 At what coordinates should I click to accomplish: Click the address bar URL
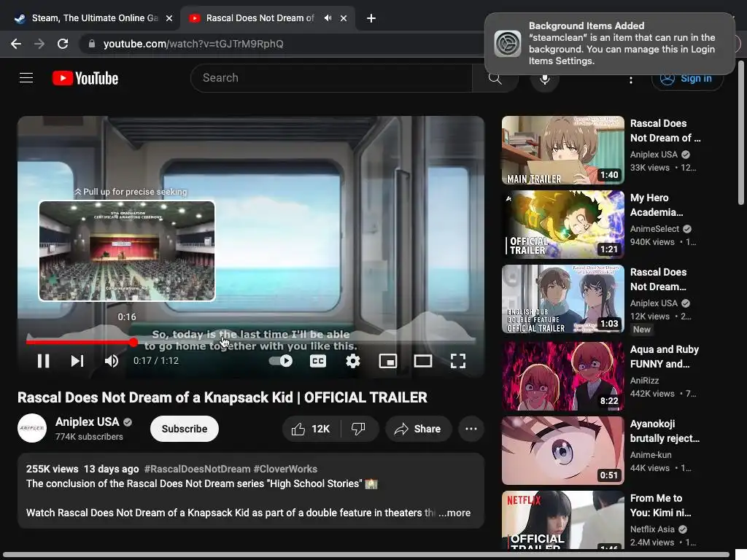[193, 44]
